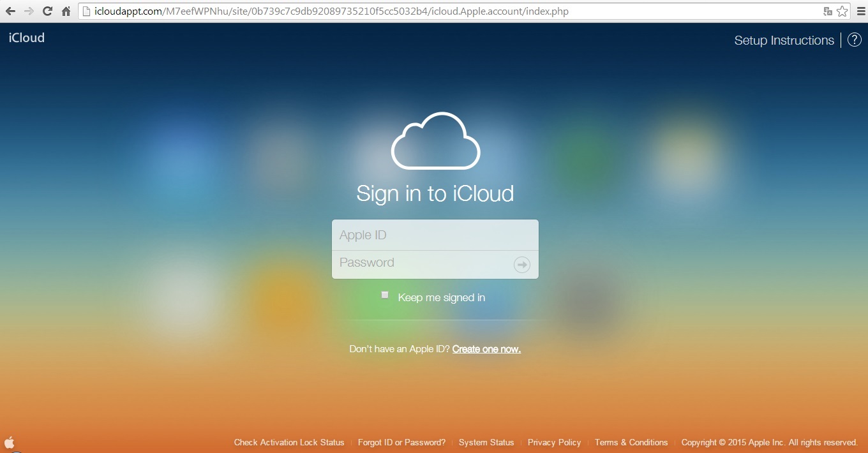Image resolution: width=868 pixels, height=453 pixels.
Task: Click the translate icon in address bar
Action: (x=828, y=11)
